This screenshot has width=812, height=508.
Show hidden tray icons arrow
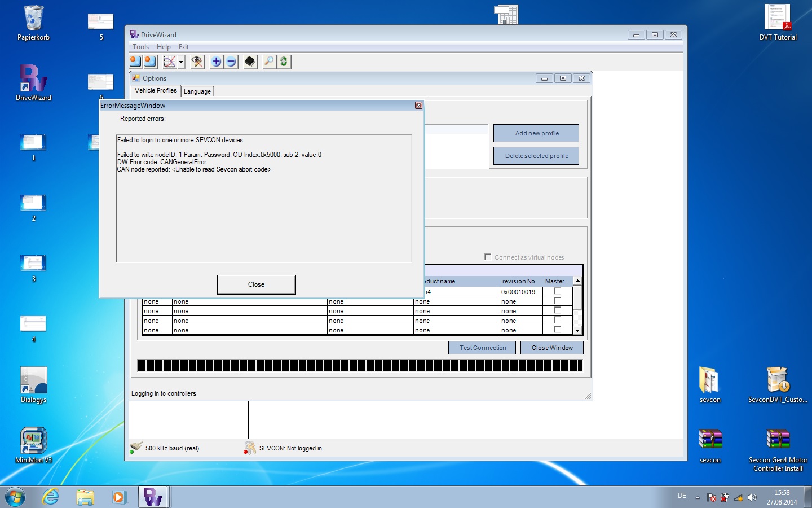pyautogui.click(x=698, y=497)
